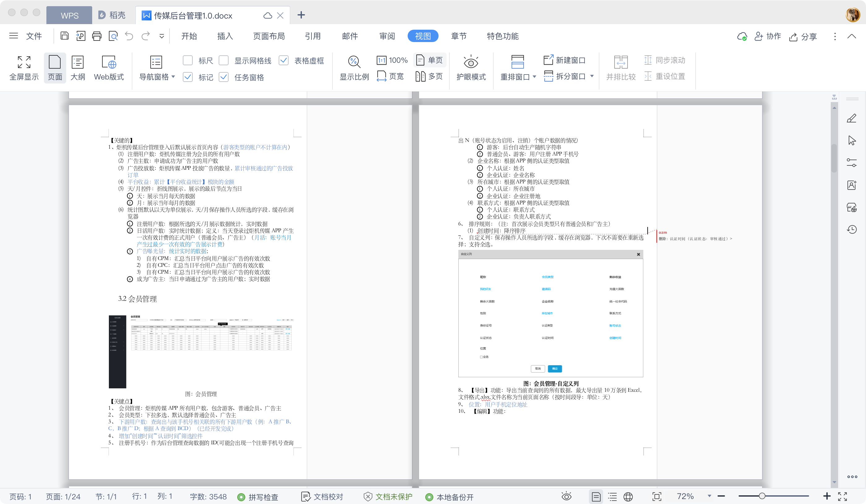Click the print icon in toolbar
This screenshot has height=504, width=866.
tap(97, 36)
